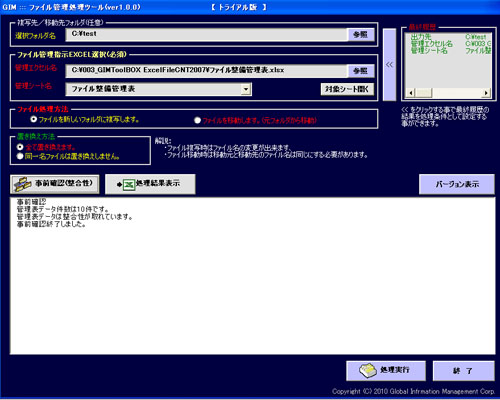Viewport: 500px width, 400px height.
Task: Click the 処理実行 execute icon
Action: [x=368, y=371]
